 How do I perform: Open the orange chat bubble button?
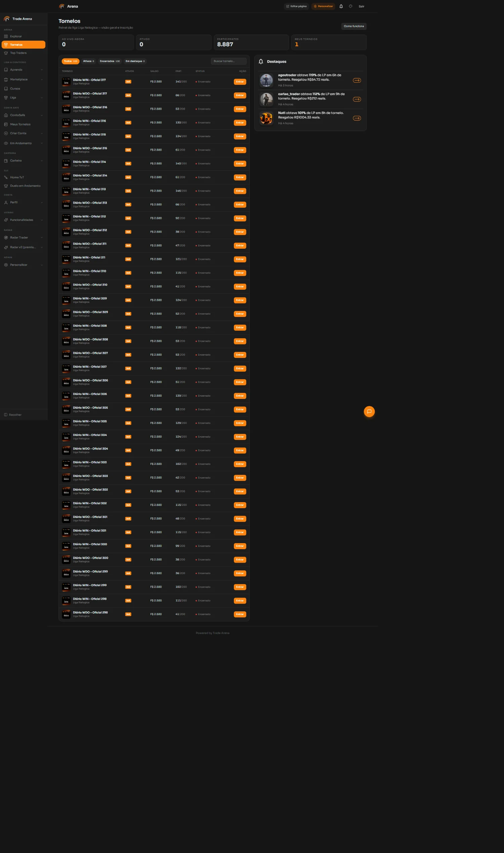369,411
